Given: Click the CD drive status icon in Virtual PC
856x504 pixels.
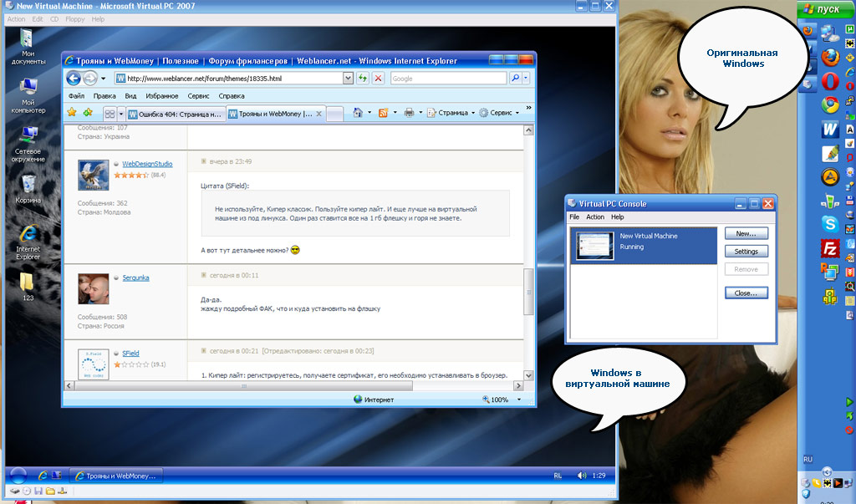Looking at the screenshot, I should (x=27, y=491).
